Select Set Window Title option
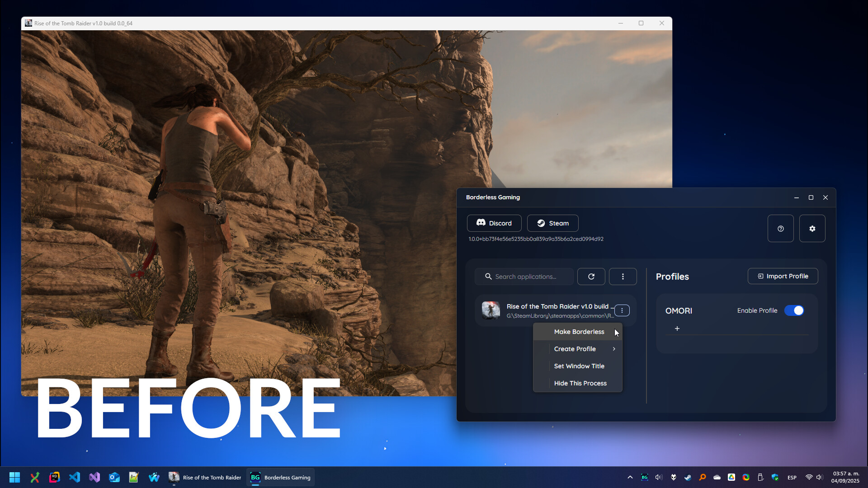 (579, 366)
